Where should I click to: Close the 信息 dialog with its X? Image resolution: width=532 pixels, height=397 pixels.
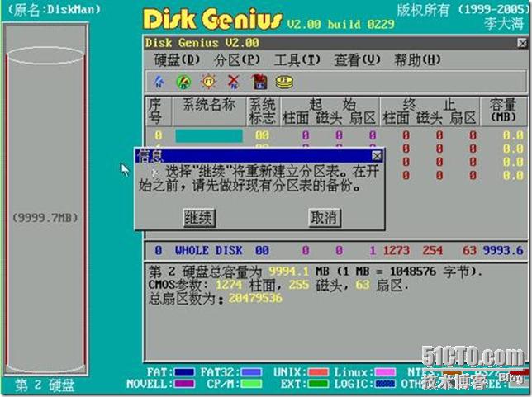[x=377, y=156]
